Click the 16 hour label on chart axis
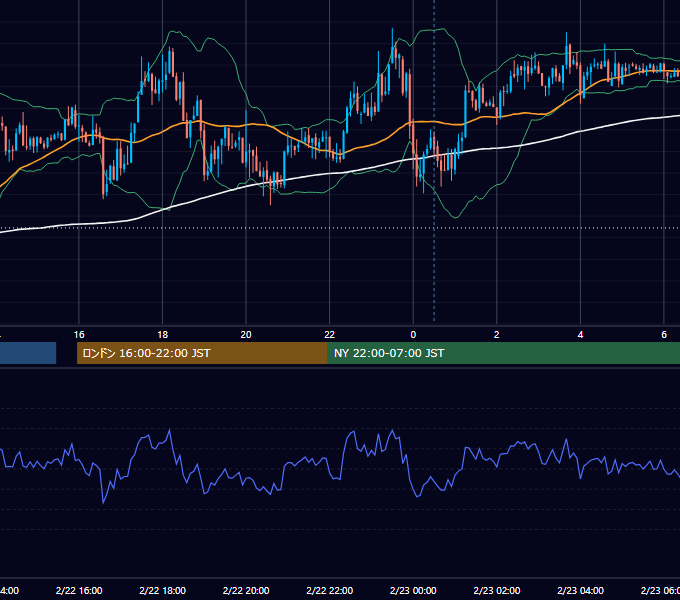The height and width of the screenshot is (600, 680). [x=79, y=335]
